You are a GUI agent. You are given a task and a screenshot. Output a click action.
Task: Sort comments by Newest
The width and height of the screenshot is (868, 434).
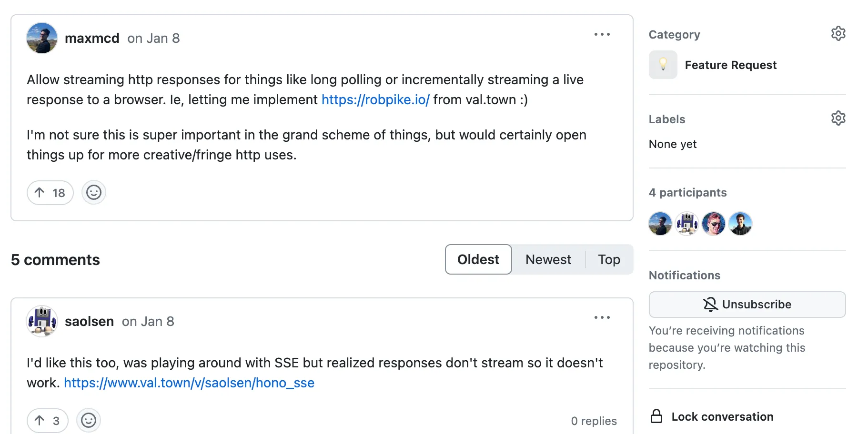point(548,259)
